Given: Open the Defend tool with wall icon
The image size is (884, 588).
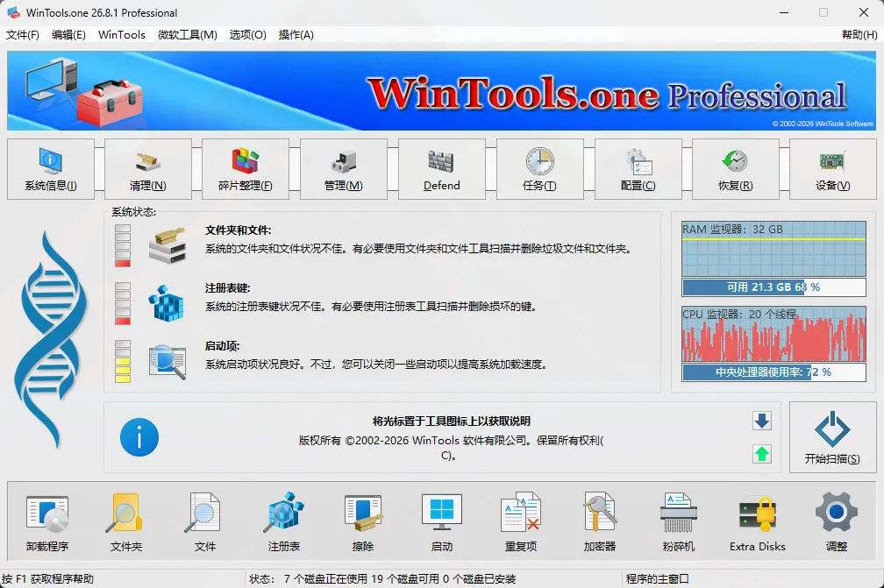Looking at the screenshot, I should click(x=441, y=169).
